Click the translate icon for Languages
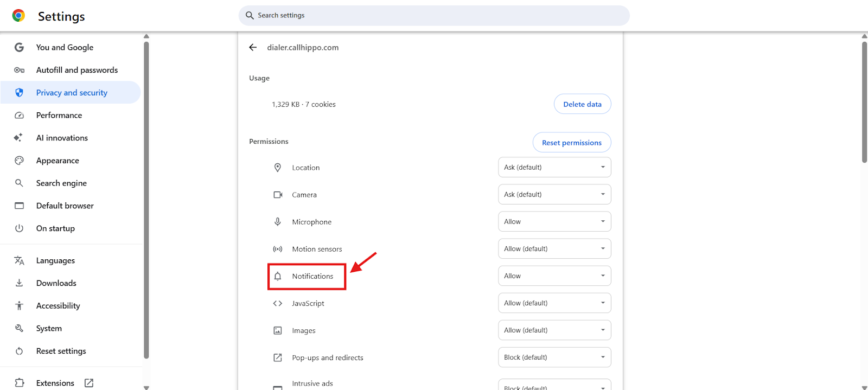 19,260
